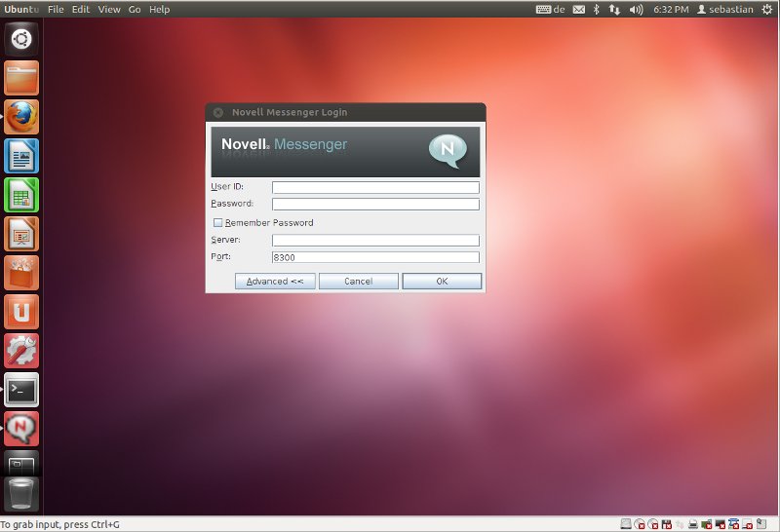Open the keyboard layout indicator 'de'
This screenshot has height=532, width=780.
[551, 10]
